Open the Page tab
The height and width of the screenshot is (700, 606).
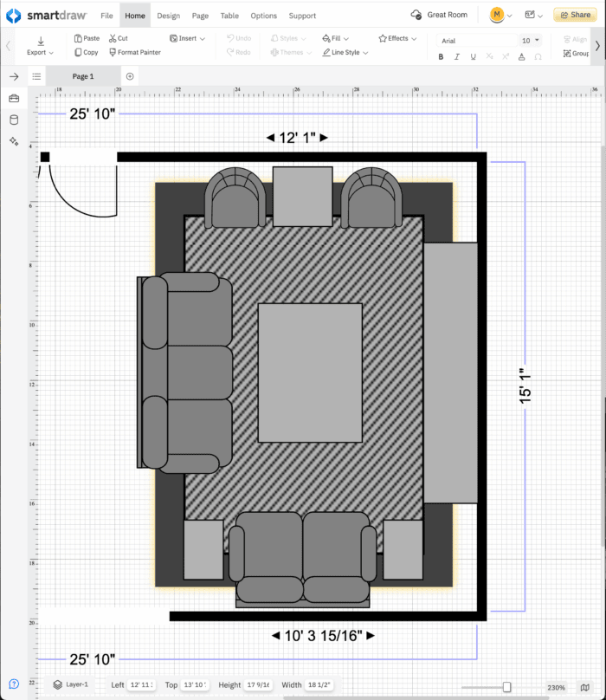tap(200, 16)
